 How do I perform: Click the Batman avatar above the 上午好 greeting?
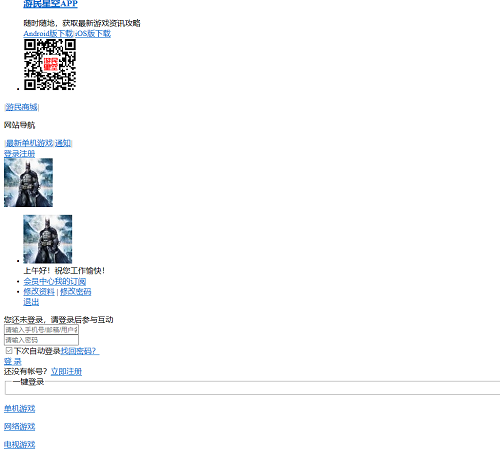(x=48, y=239)
